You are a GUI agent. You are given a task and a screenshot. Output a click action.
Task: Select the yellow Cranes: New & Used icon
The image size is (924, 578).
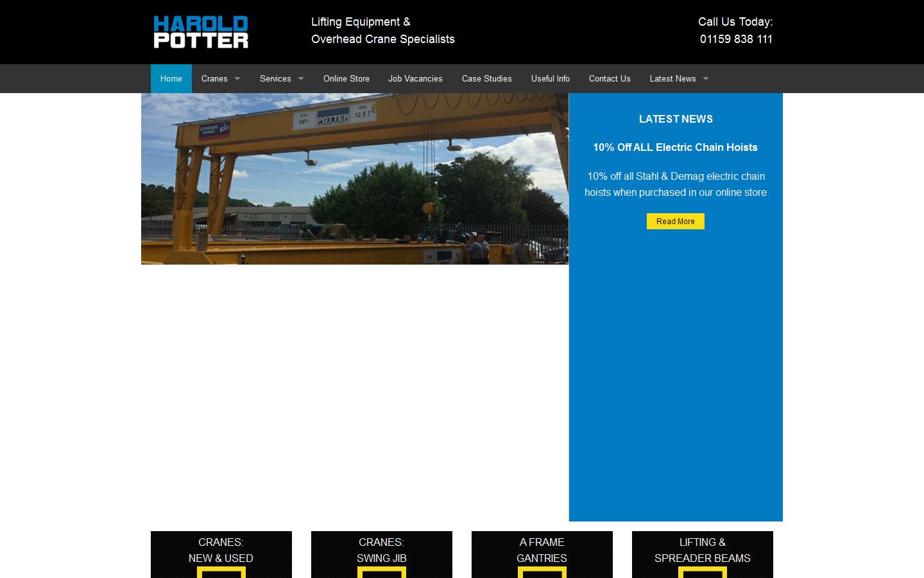click(221, 574)
